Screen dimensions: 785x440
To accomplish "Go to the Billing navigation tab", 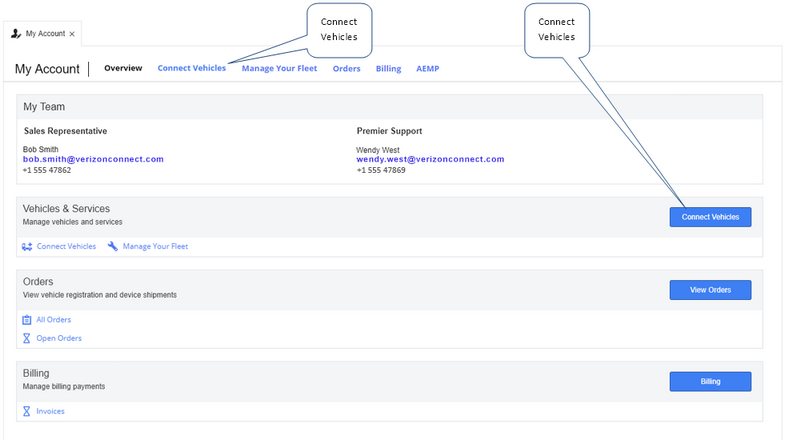I will point(388,69).
